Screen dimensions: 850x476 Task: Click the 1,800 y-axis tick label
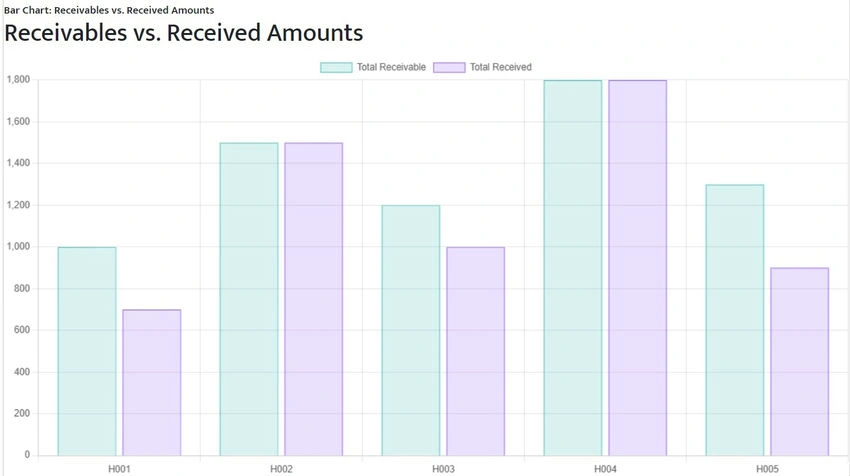tap(18, 80)
